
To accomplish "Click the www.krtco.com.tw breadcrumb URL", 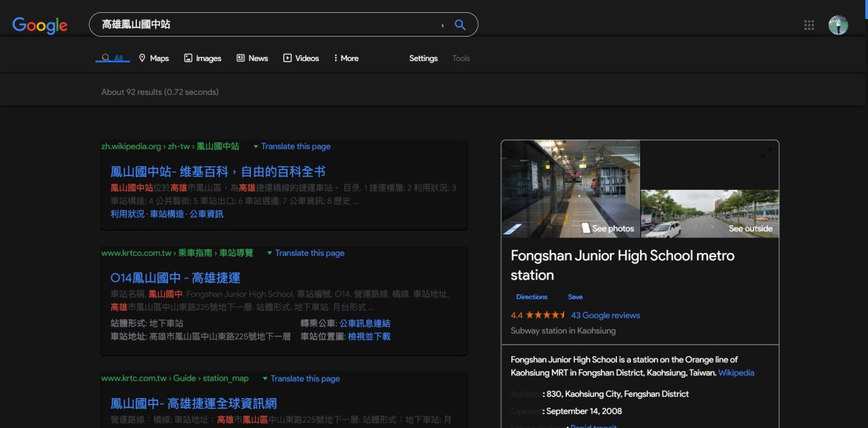I will tap(177, 253).
